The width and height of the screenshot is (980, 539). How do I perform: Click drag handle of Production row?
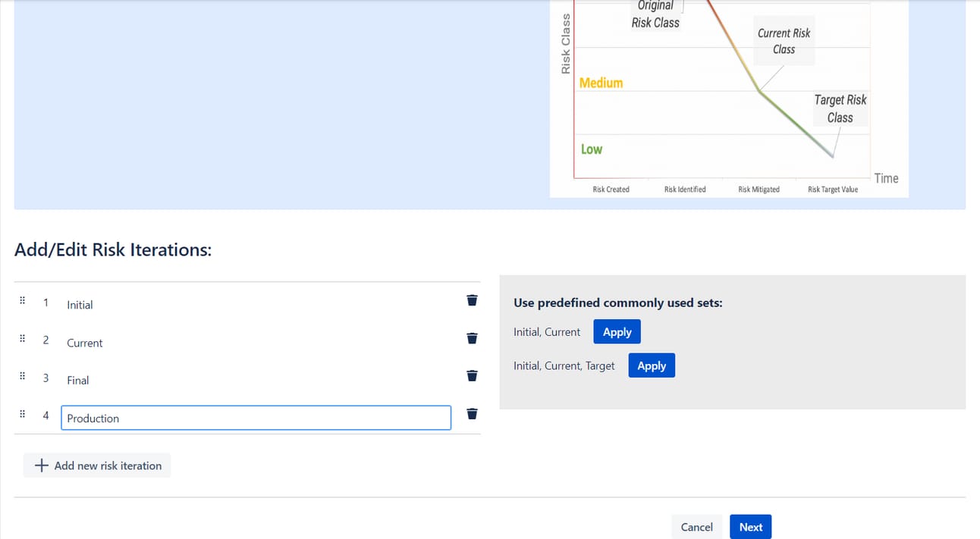pos(22,414)
